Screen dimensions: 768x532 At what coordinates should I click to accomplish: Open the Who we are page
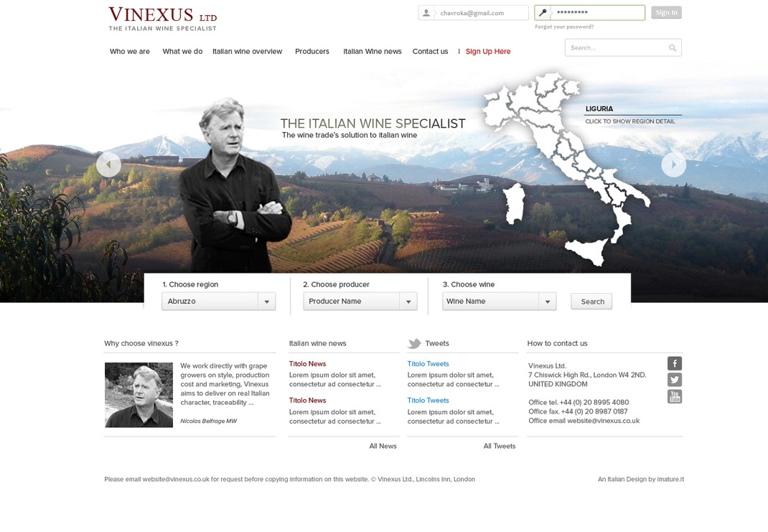pos(130,52)
